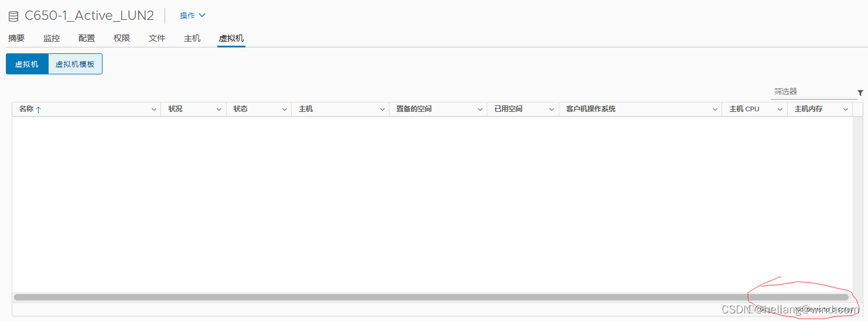The height and width of the screenshot is (321, 868).
Task: Click the horizontal table scrollbar
Action: coord(431,298)
